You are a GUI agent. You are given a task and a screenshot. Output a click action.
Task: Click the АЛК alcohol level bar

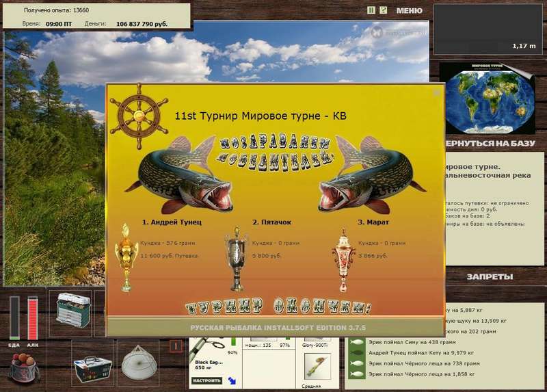[x=32, y=318]
